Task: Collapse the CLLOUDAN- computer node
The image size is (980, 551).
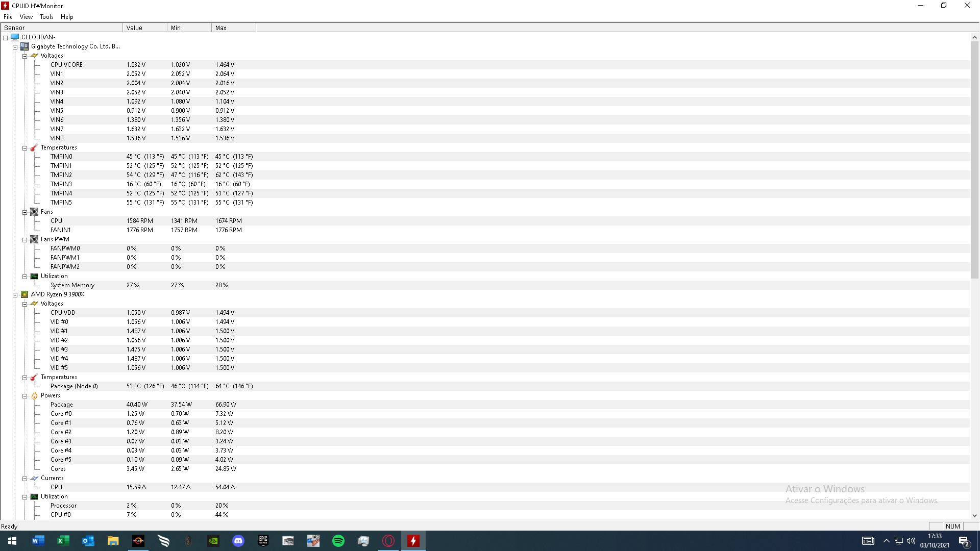Action: 6,38
